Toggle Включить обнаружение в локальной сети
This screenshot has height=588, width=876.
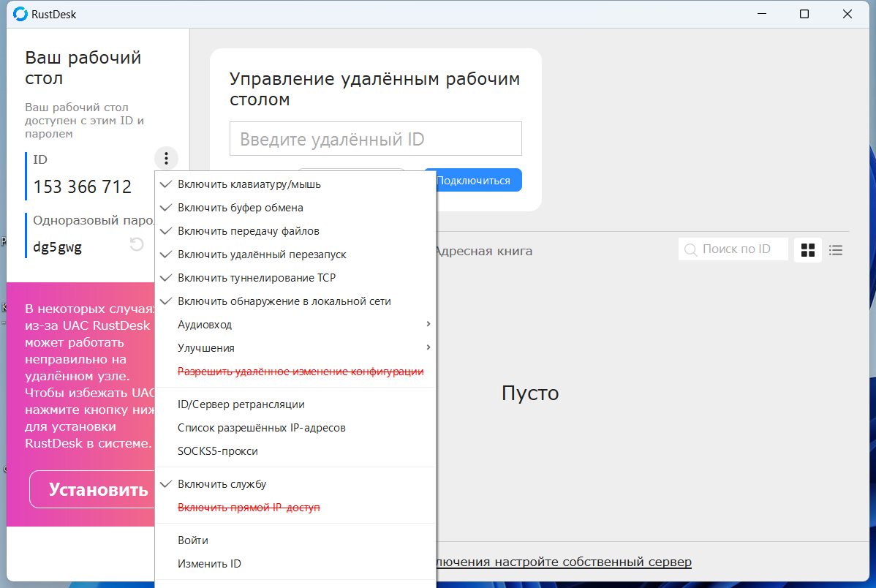(x=295, y=301)
